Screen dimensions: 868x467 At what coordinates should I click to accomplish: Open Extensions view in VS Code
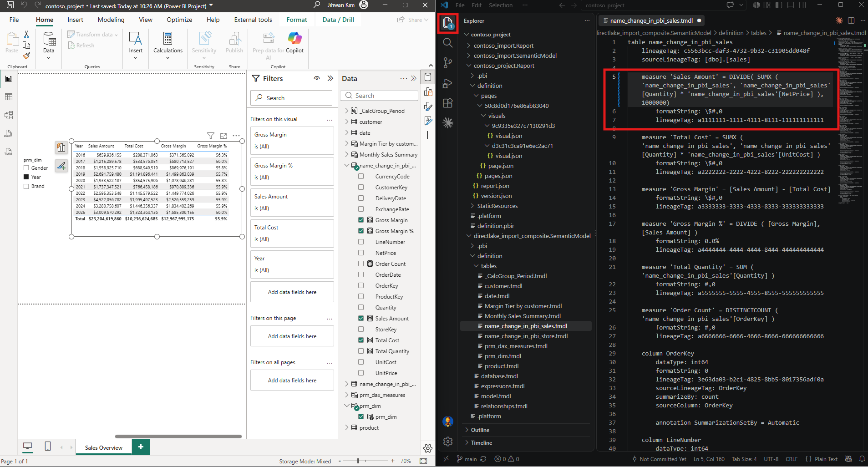click(447, 103)
